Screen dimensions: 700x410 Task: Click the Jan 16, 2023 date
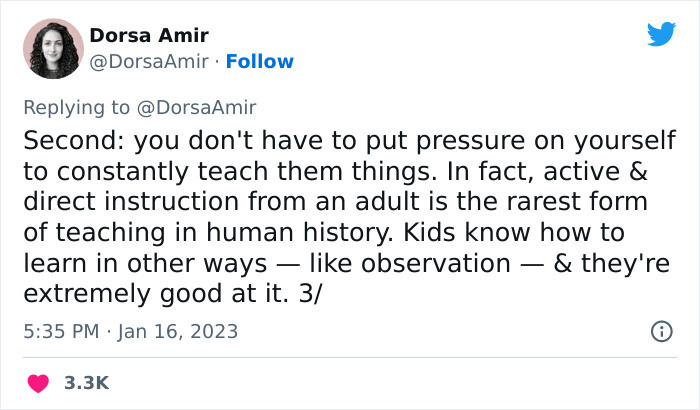coord(178,331)
